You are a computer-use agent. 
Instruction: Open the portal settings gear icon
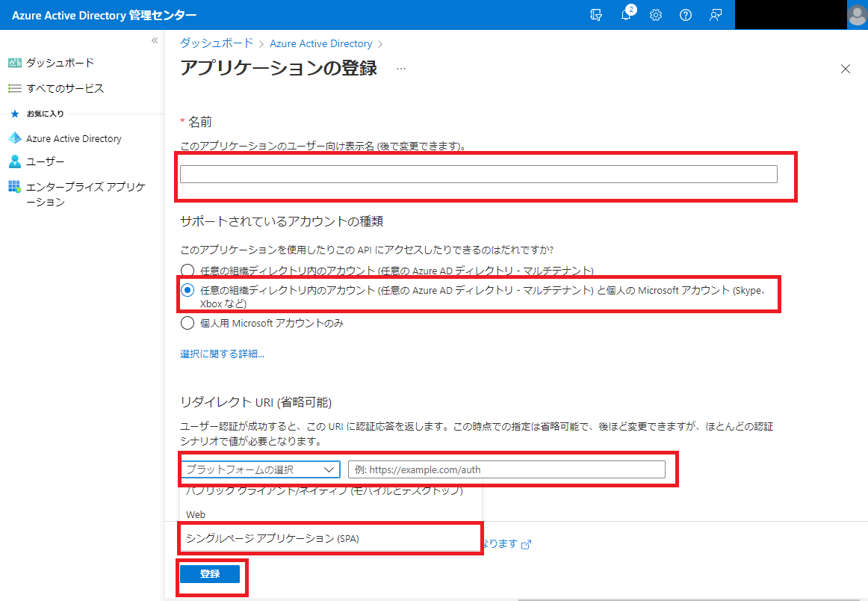[655, 15]
